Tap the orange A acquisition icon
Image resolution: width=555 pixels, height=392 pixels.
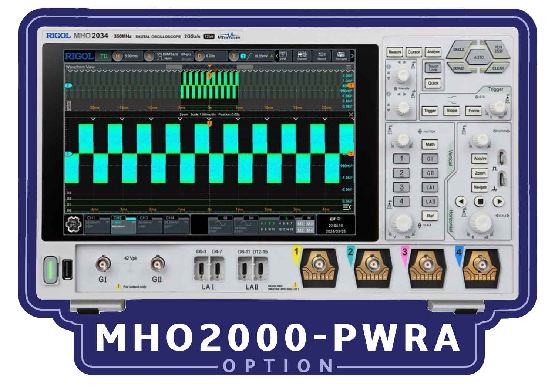149,56
